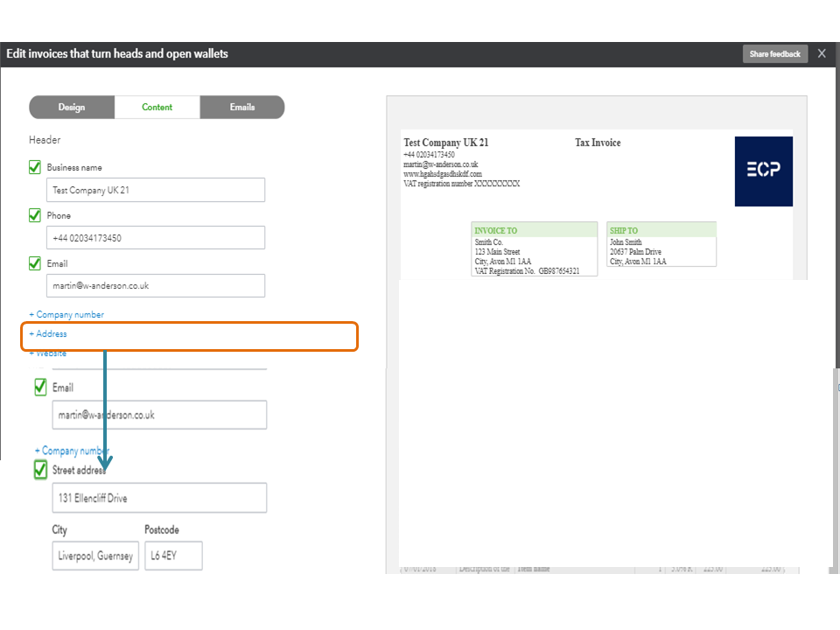Edit the upper email field below Phone
Viewport: 840px width, 630px height.
(156, 286)
